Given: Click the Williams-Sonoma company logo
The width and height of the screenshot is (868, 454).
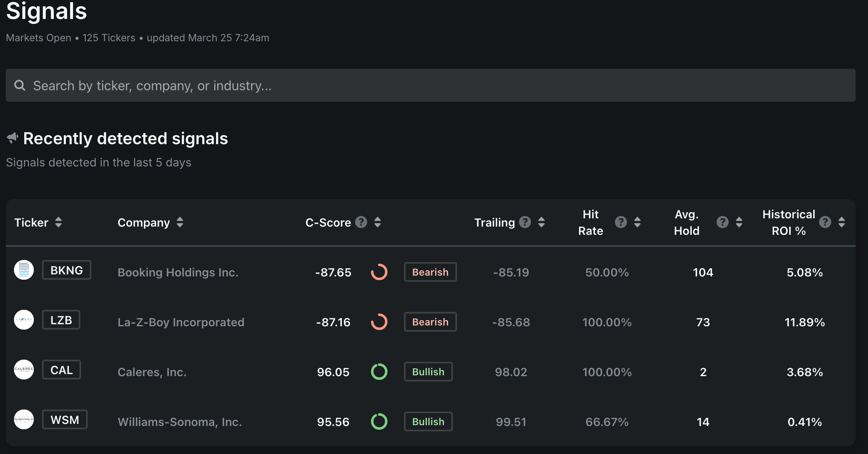Looking at the screenshot, I should point(24,419).
